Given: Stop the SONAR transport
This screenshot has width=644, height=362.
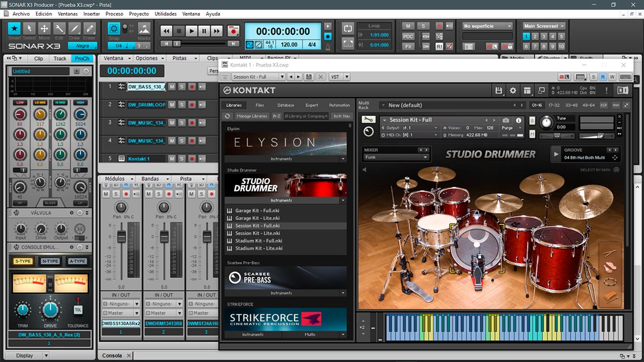Looking at the screenshot, I should (179, 31).
